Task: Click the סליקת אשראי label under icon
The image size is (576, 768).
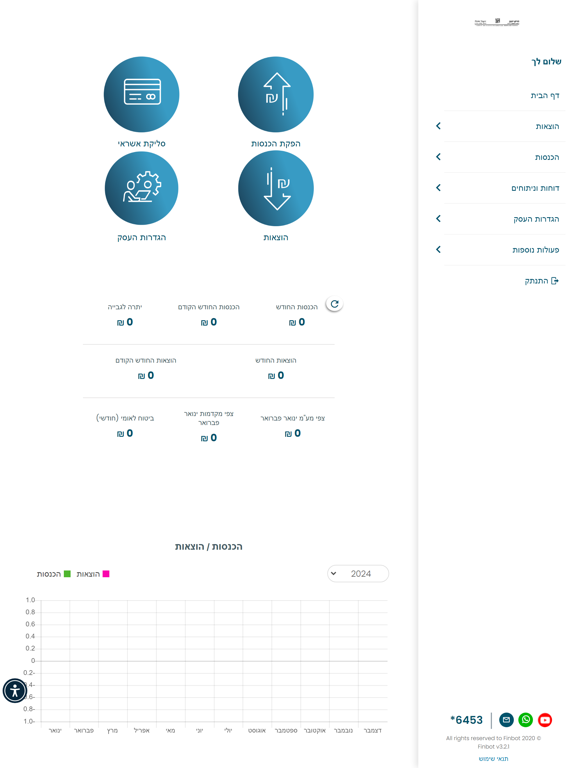Action: pos(142,144)
